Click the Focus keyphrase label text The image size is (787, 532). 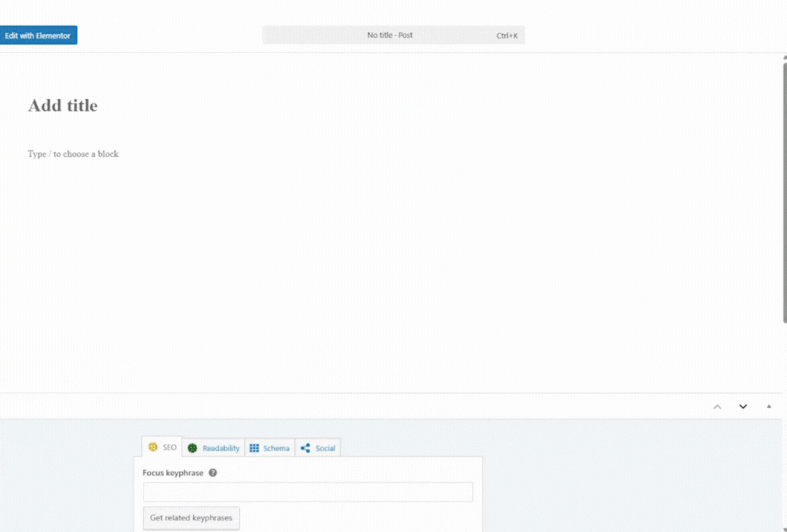click(173, 473)
